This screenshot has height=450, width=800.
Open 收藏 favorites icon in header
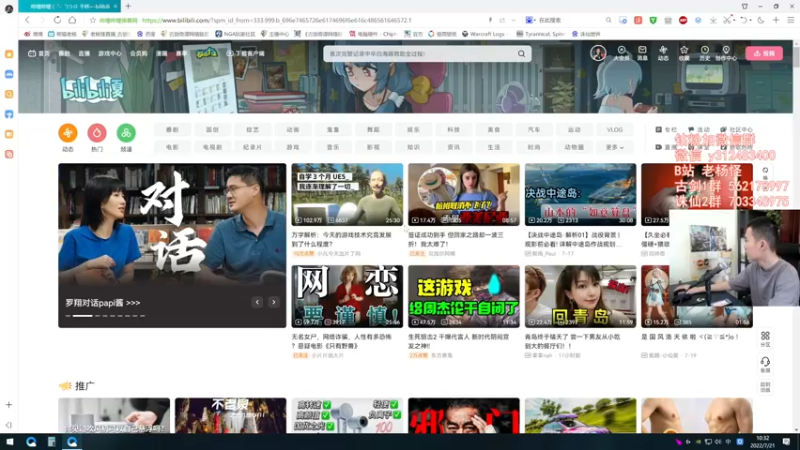tap(684, 53)
